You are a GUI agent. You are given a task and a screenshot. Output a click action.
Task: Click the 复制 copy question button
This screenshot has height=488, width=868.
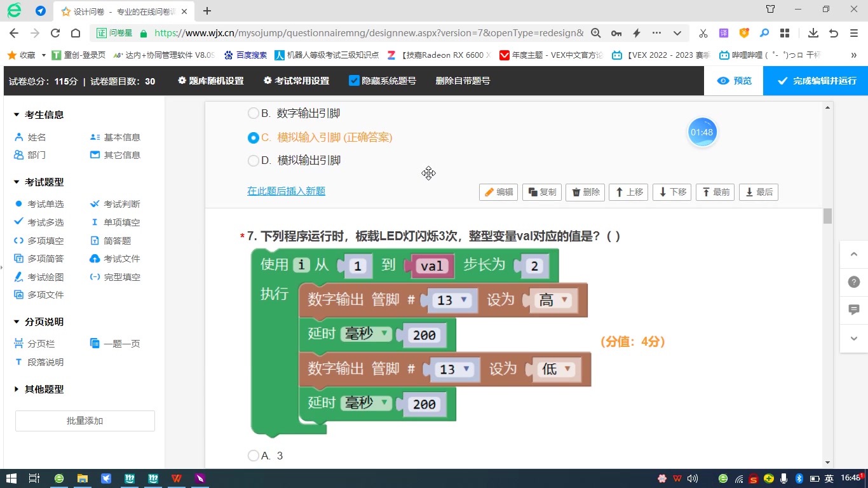pos(542,192)
